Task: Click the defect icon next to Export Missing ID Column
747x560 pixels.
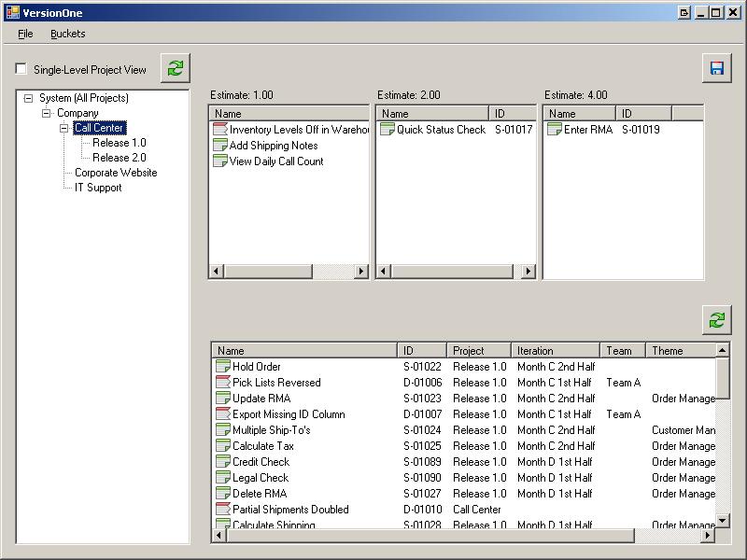Action: coord(223,413)
